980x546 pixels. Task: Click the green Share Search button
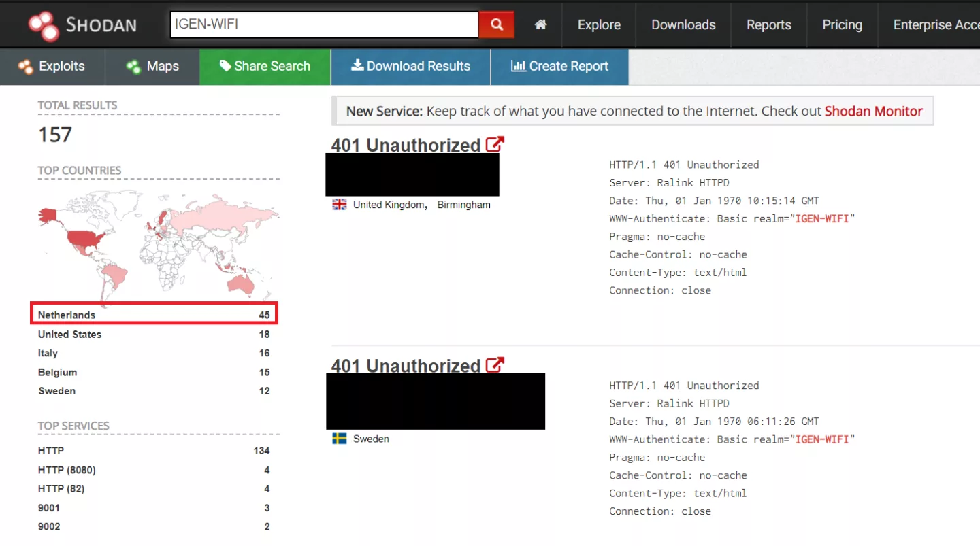pos(265,66)
